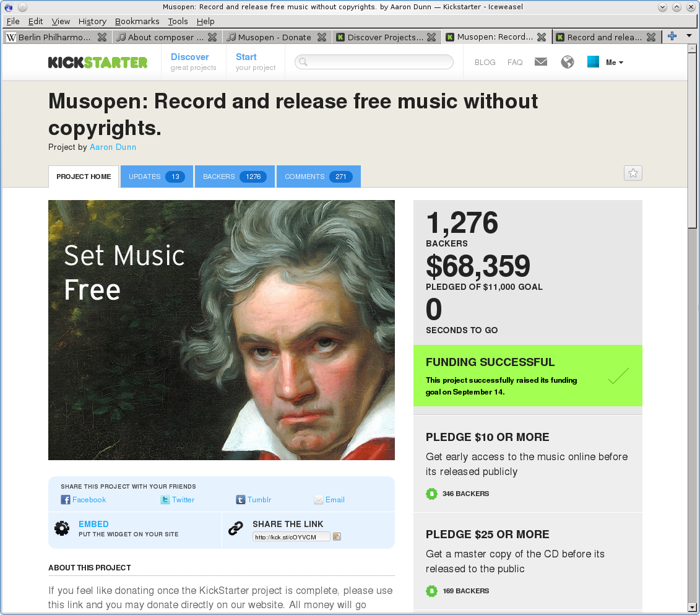
Task: Close the Musopen - Donate tab
Action: click(x=321, y=37)
